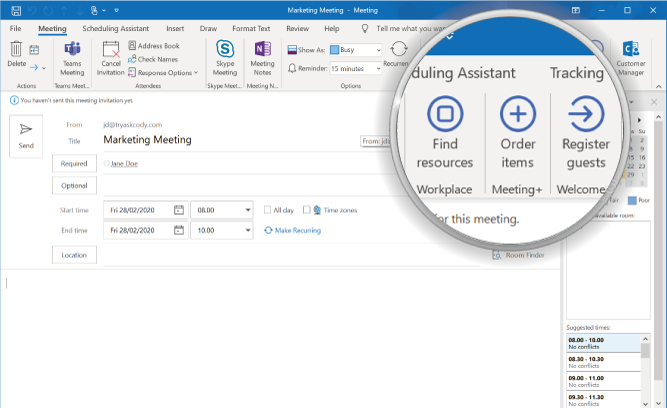
Task: Go to the previous item with the up arrow
Action: tap(65, 10)
